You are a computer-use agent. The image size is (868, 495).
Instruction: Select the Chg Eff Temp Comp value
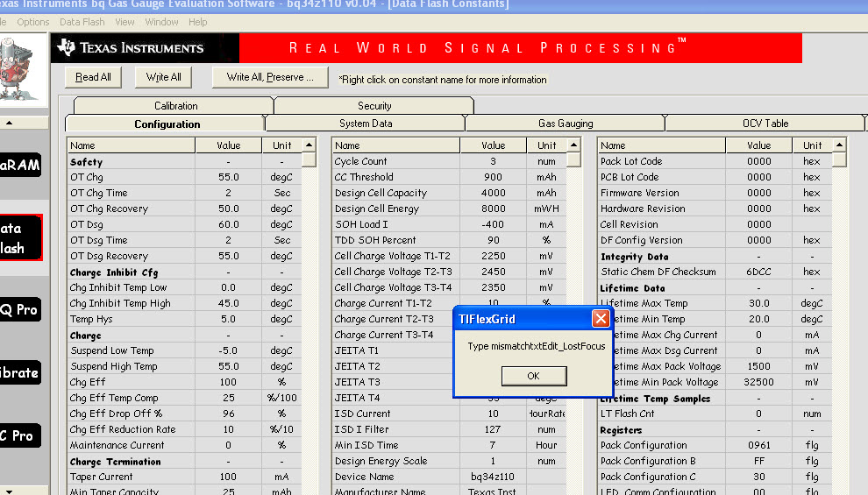pyautogui.click(x=228, y=398)
